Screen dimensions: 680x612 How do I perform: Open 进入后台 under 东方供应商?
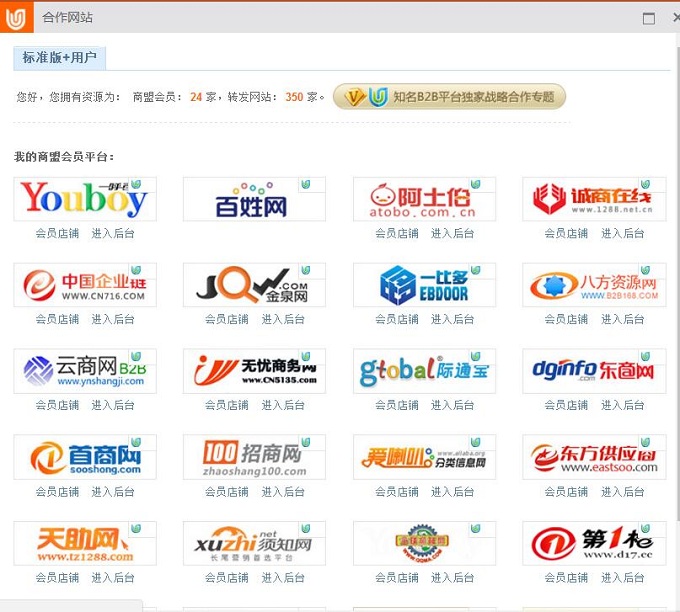(x=622, y=492)
